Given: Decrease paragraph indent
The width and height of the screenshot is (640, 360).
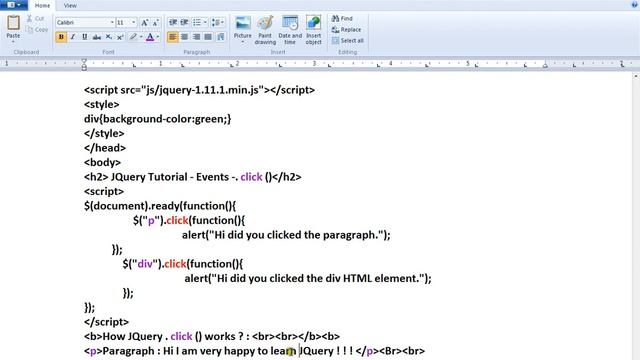Looking at the screenshot, I should tap(173, 22).
